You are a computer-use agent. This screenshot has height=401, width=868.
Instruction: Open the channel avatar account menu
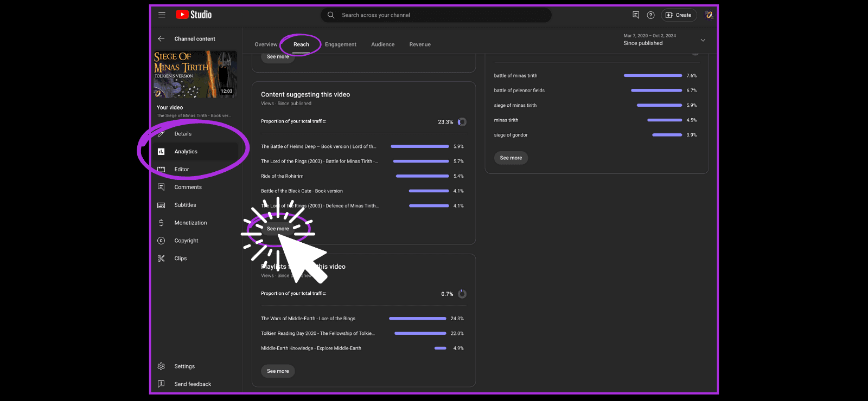709,15
